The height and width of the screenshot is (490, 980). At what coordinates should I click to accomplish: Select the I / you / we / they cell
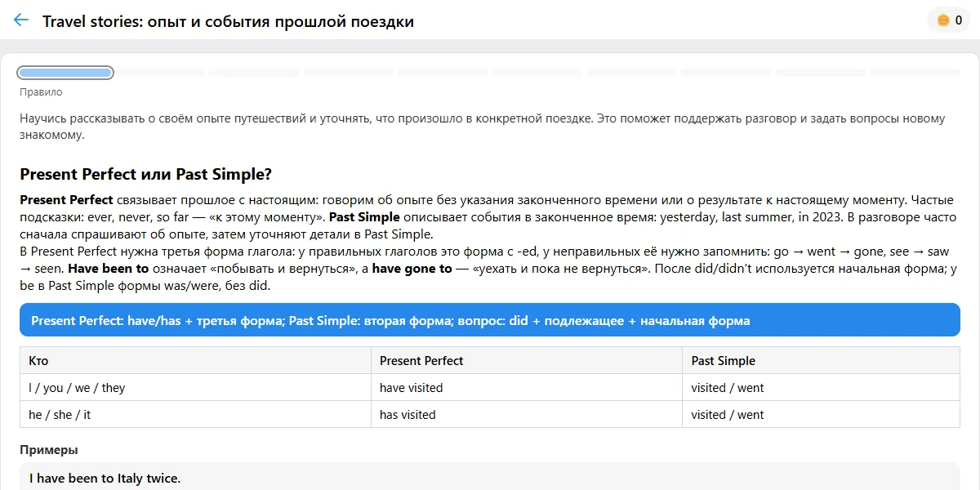point(196,387)
